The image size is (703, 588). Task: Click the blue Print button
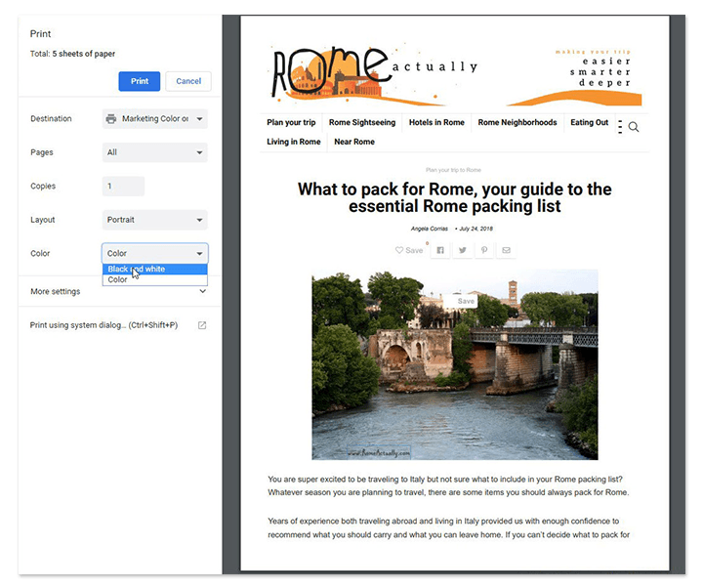click(140, 81)
